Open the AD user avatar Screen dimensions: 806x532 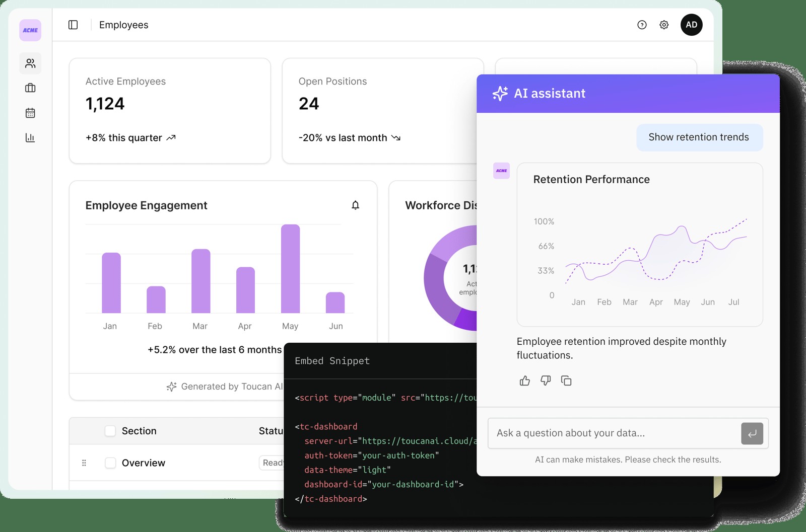(x=692, y=25)
